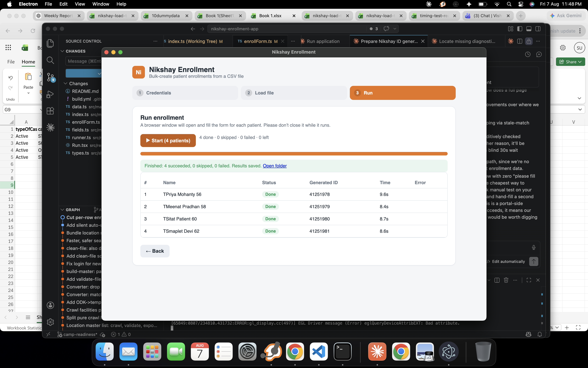The height and width of the screenshot is (368, 588).
Task: Open the Extensions view in VS Code
Action: [x=50, y=111]
